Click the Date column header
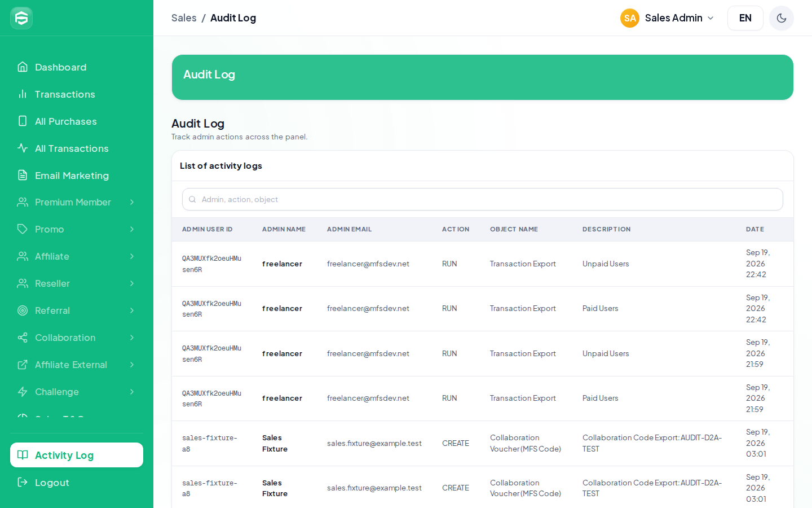This screenshot has width=812, height=508. (755, 229)
